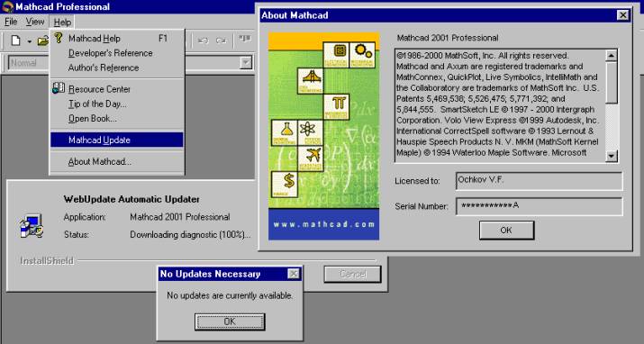Viewport: 644px width, 344px height.
Task: Click the 'Serial Number:' label
Action: (x=422, y=206)
